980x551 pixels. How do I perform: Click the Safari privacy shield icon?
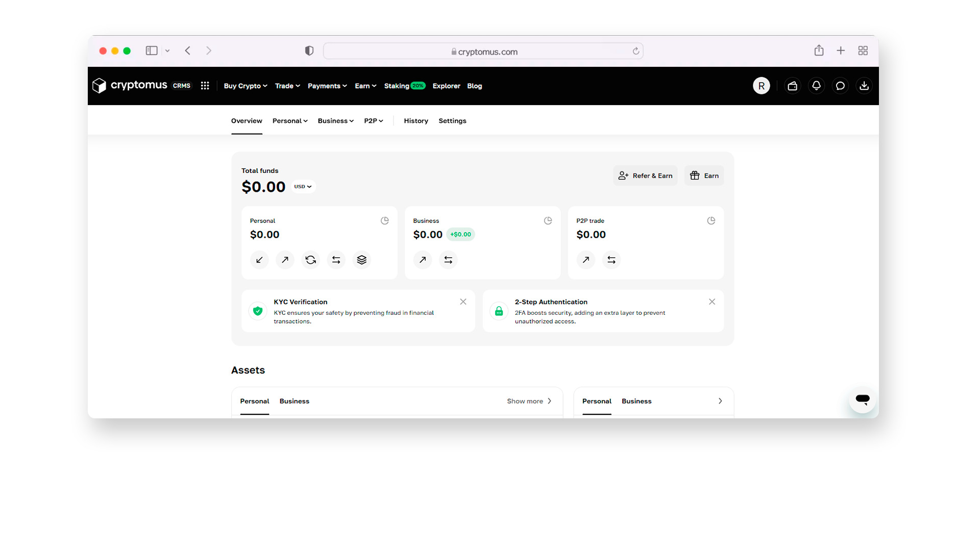309,51
